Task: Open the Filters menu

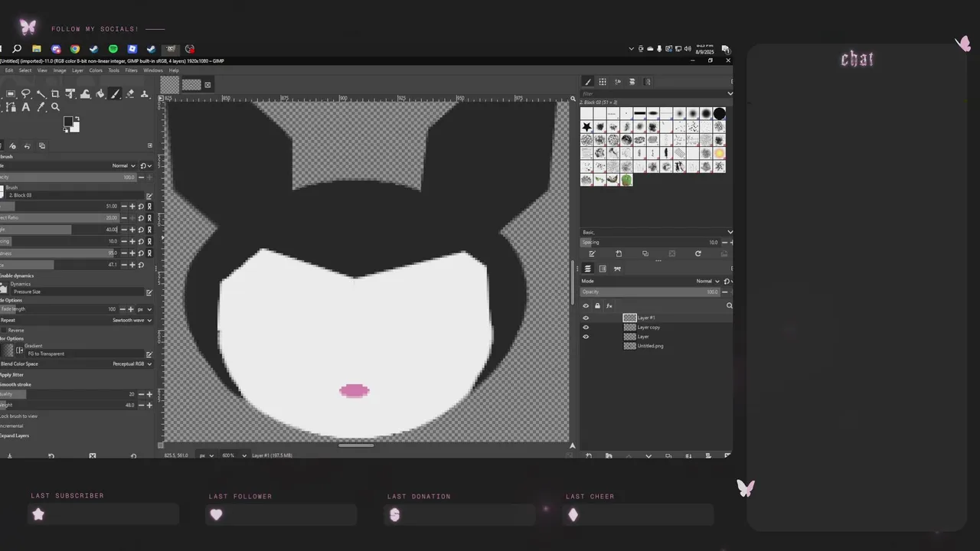Action: (x=132, y=70)
